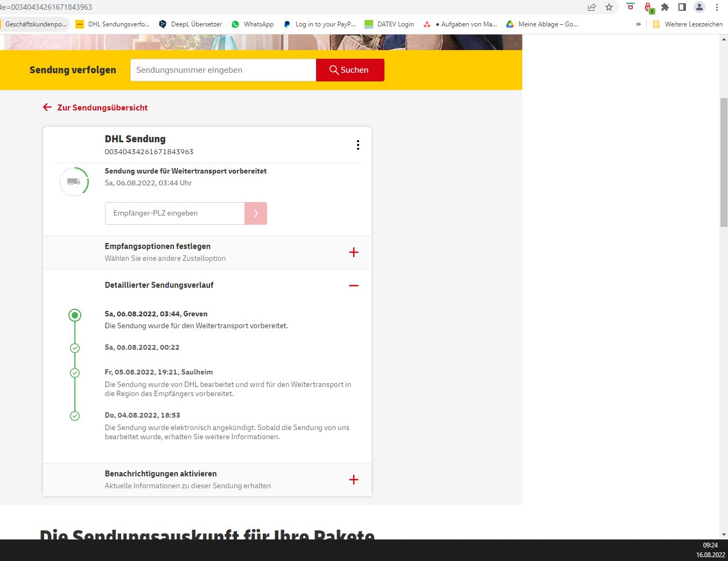Open the Weitere Lesezeichen folder

coord(688,24)
